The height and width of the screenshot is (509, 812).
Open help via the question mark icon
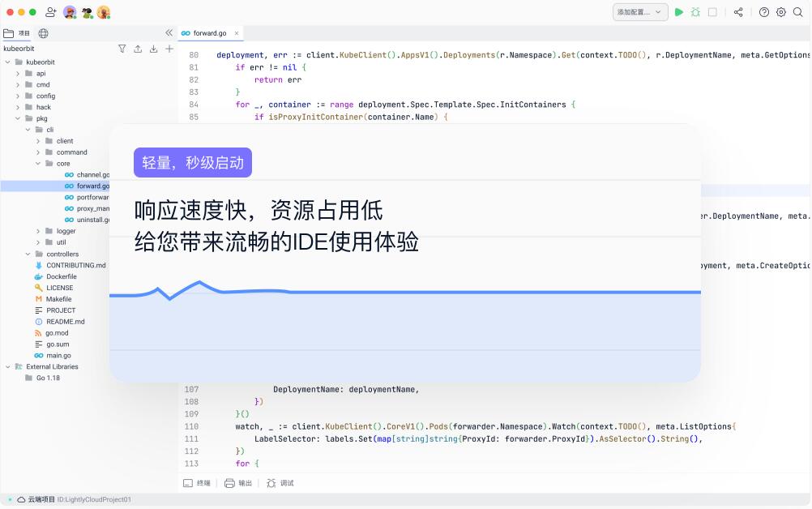click(764, 12)
